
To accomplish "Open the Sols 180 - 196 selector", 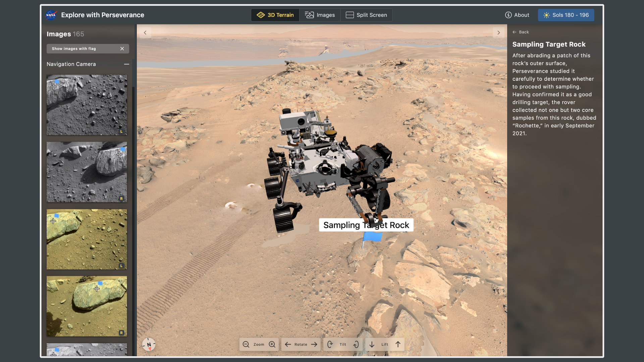I will (x=566, y=15).
